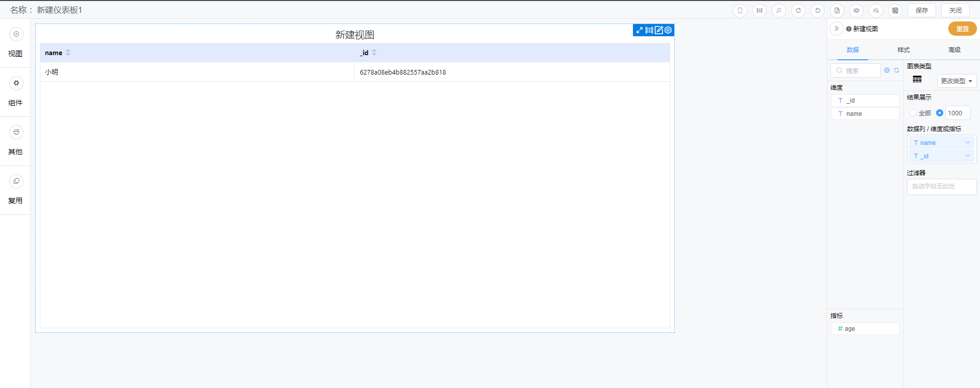Click the undo counterclockwise arrow icon
This screenshot has height=388, width=980.
(818, 10)
